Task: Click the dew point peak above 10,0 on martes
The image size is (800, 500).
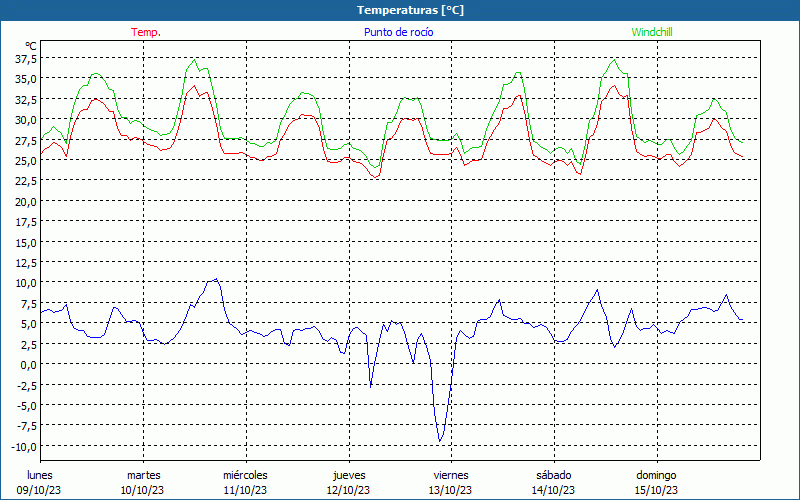Action: pos(216,279)
